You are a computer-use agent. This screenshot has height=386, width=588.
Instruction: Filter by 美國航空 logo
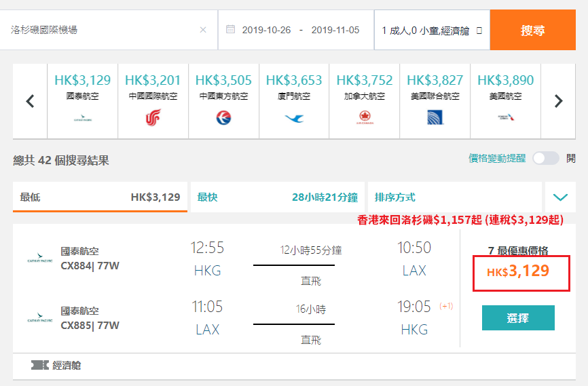(x=505, y=117)
